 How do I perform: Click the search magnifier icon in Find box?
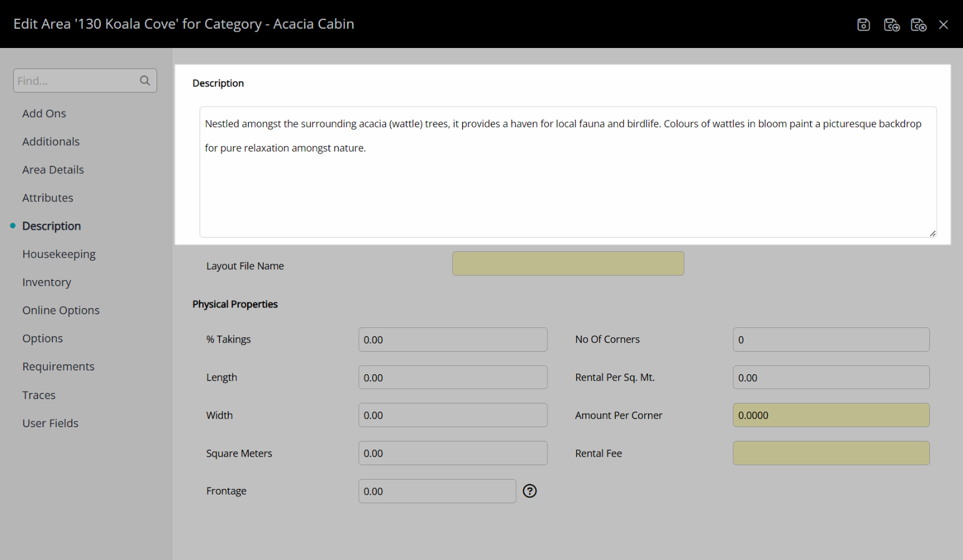point(145,80)
